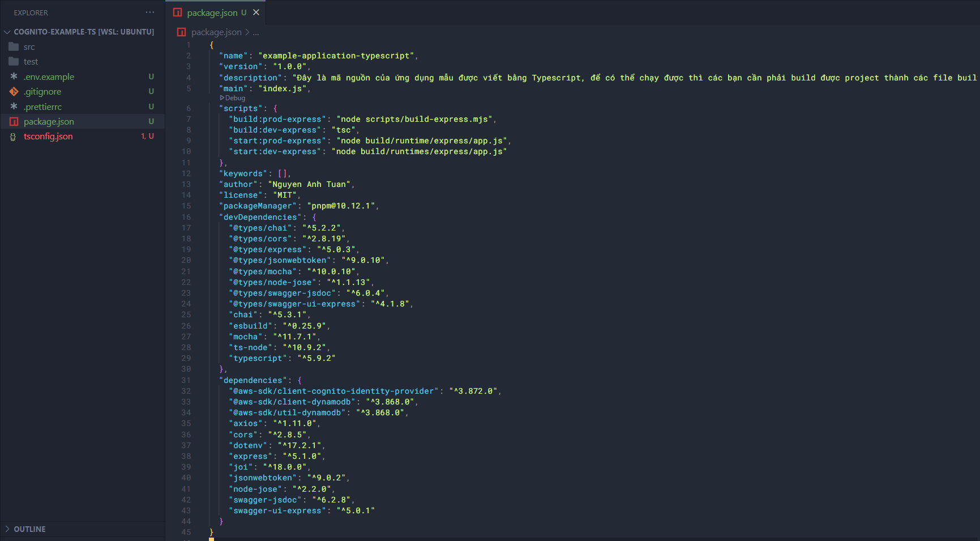Click the .env.example gear file icon
This screenshot has height=541, width=980.
point(14,76)
